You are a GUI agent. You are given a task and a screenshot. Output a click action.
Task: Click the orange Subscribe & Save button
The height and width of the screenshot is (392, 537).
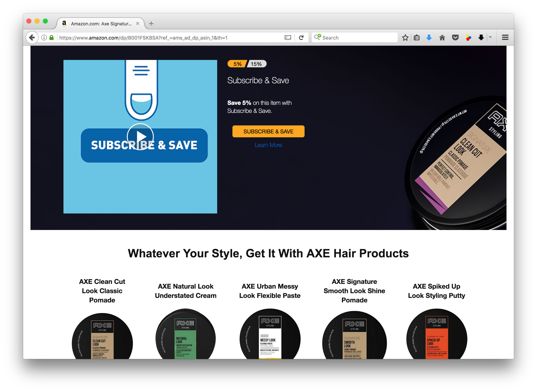(268, 131)
